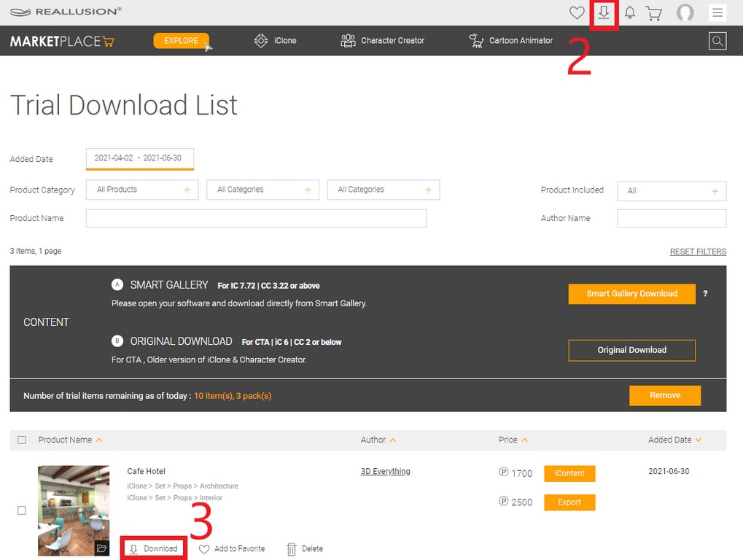Open the shopping cart icon

654,13
